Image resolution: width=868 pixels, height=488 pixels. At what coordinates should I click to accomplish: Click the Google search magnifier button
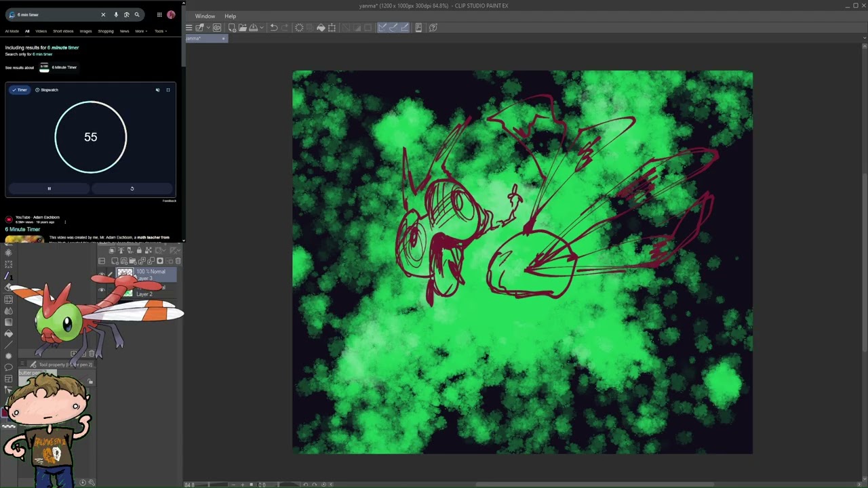click(137, 14)
